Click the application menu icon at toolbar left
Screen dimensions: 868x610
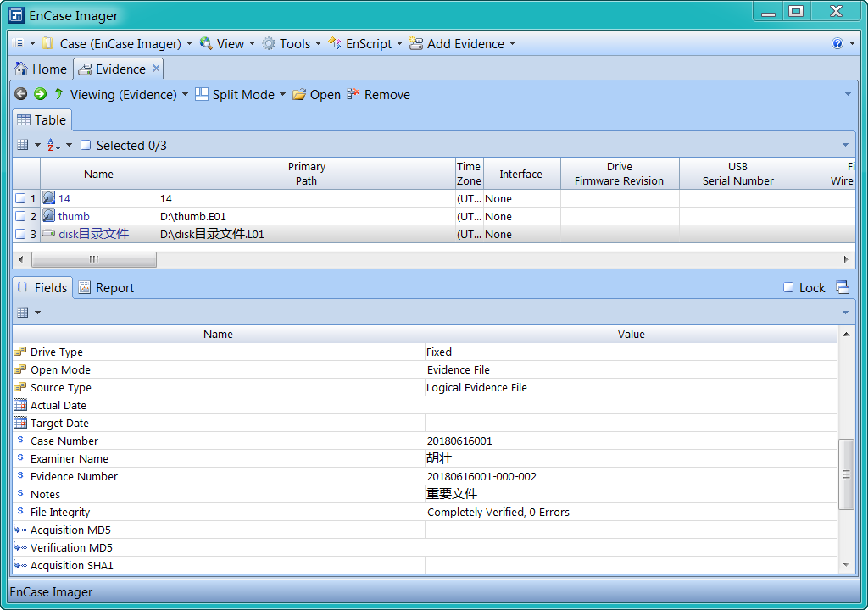tap(18, 43)
